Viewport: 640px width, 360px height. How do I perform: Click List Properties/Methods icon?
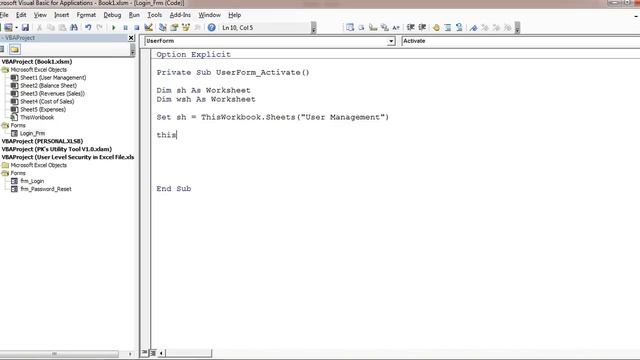click(350, 28)
